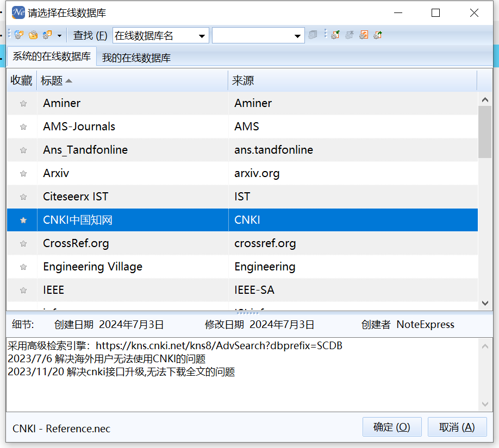499x448 pixels.
Task: Click the grayed delete database icon
Action: [x=350, y=35]
